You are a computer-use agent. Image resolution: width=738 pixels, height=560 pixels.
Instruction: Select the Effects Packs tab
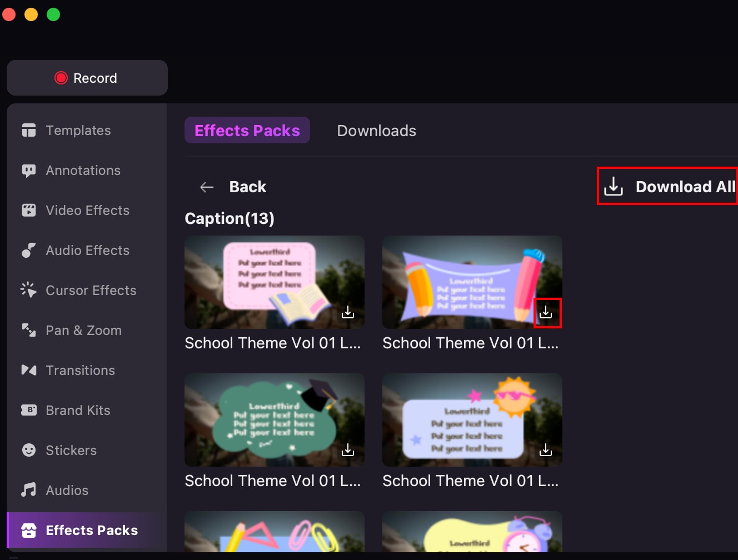247,131
